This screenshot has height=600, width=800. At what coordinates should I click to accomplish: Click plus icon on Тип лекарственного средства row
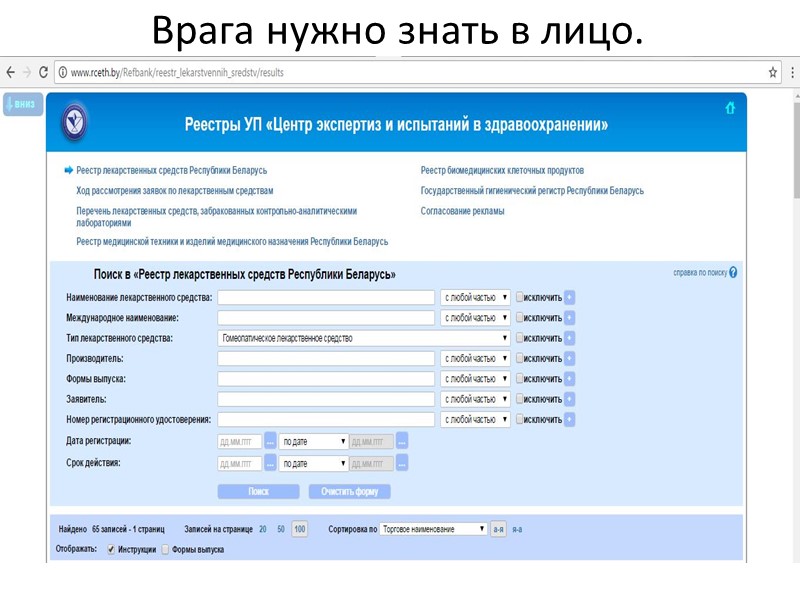click(569, 338)
